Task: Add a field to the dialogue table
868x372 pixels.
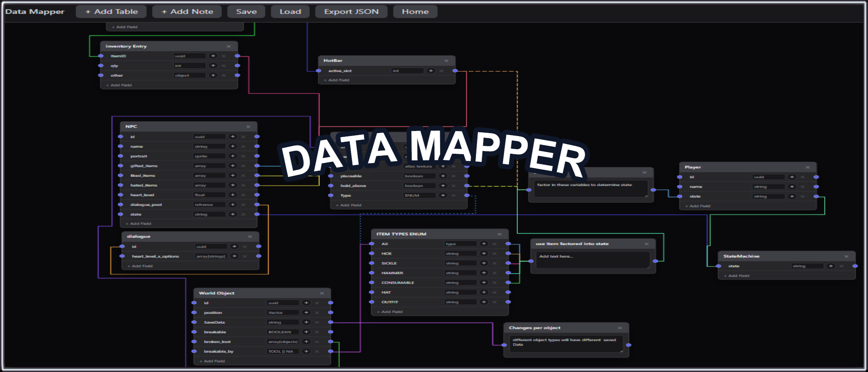Action: pyautogui.click(x=141, y=266)
